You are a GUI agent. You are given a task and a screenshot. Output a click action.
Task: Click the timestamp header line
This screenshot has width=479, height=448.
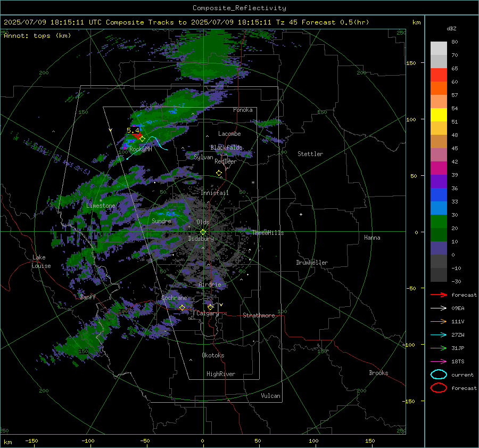(186, 22)
